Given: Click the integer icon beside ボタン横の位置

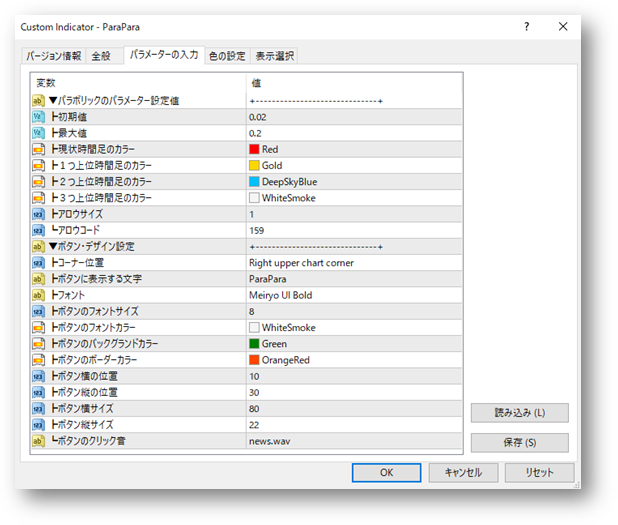Looking at the screenshot, I should (38, 376).
